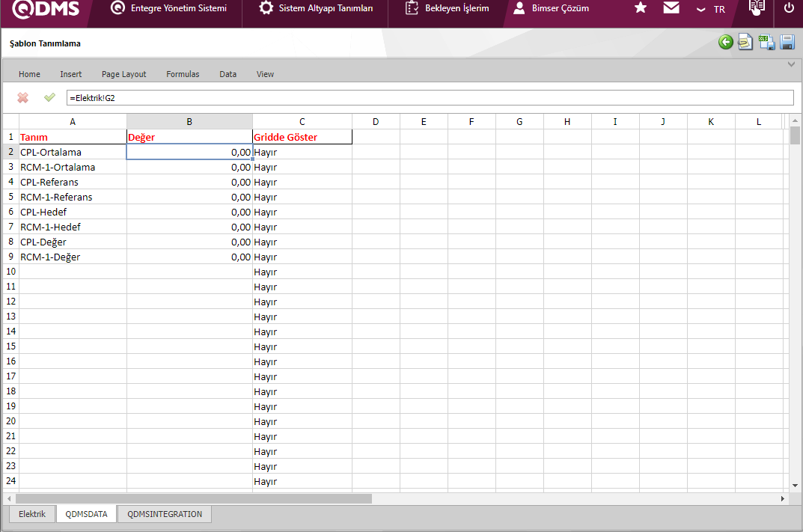This screenshot has height=532, width=803.
Task: Open favorites with the star icon
Action: (x=641, y=8)
